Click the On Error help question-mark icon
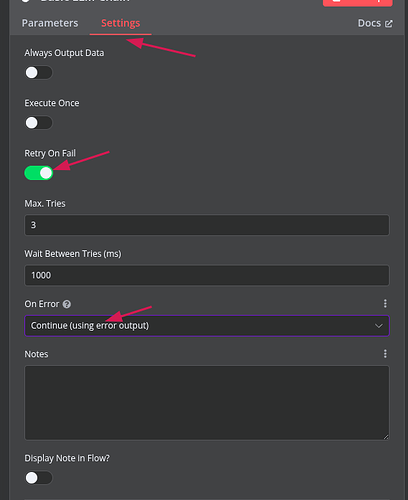This screenshot has width=408, height=500. coord(67,304)
